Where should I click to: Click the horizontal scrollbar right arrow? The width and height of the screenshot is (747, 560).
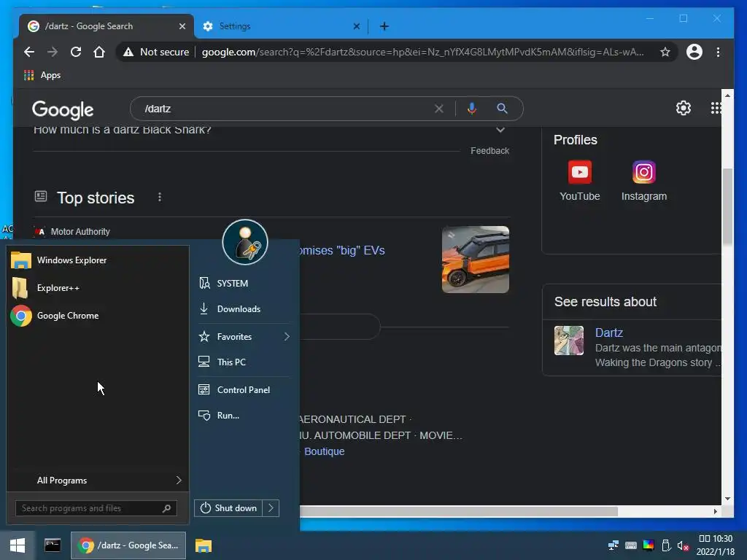(716, 511)
